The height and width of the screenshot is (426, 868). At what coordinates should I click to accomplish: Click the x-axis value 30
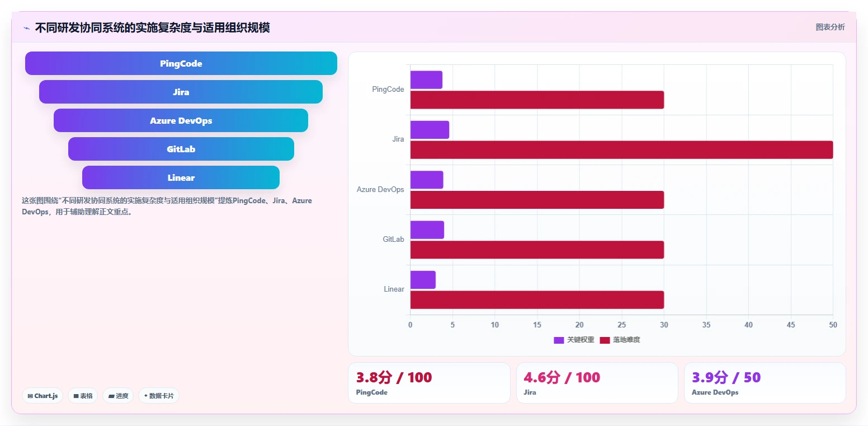pyautogui.click(x=664, y=325)
